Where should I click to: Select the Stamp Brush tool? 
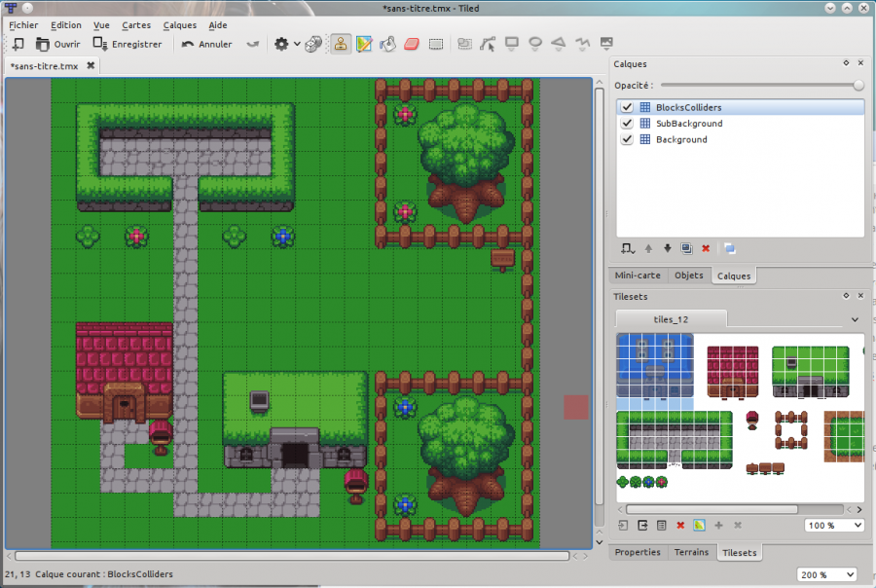point(343,44)
